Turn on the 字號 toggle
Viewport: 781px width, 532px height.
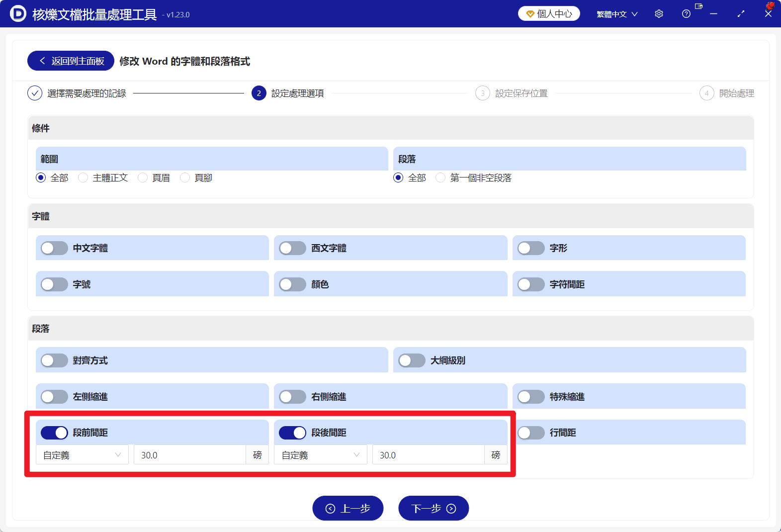tap(54, 284)
